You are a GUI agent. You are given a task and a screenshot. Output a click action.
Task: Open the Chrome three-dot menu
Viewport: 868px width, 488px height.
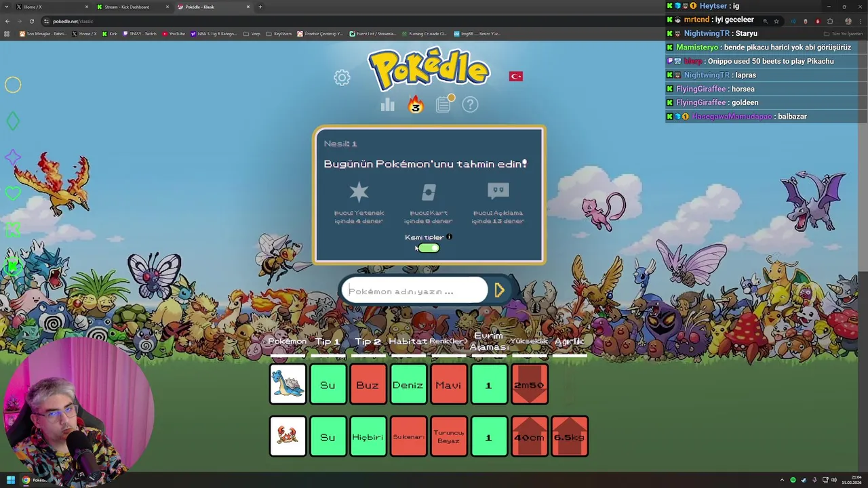point(860,21)
